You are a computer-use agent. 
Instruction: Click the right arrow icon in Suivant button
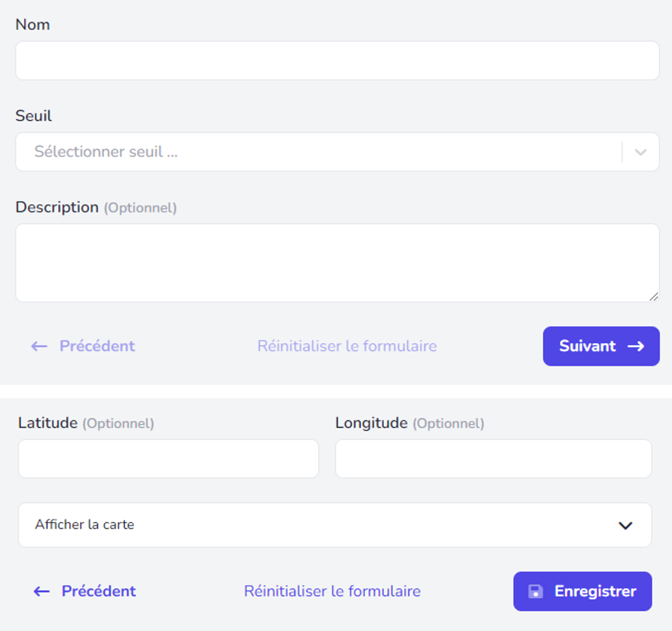(636, 346)
